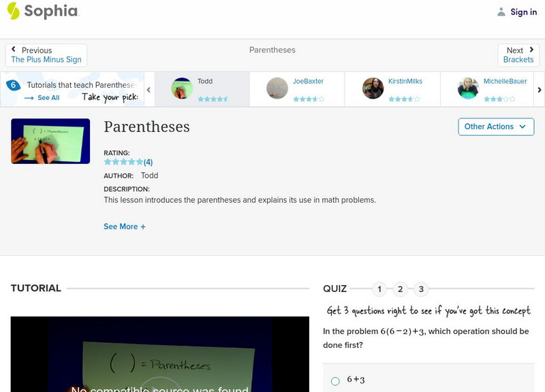The height and width of the screenshot is (392, 545).
Task: Select the Todd tutorial name
Action: (x=205, y=81)
